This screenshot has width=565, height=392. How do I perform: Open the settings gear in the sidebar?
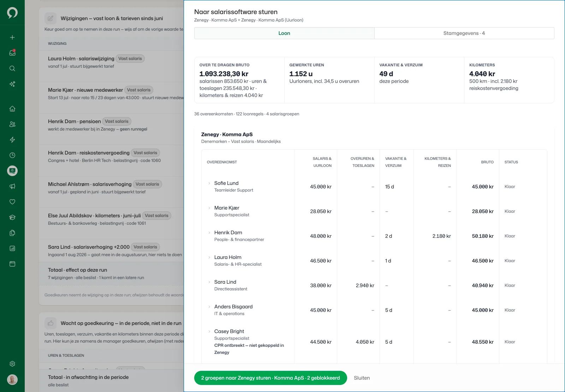click(12, 364)
